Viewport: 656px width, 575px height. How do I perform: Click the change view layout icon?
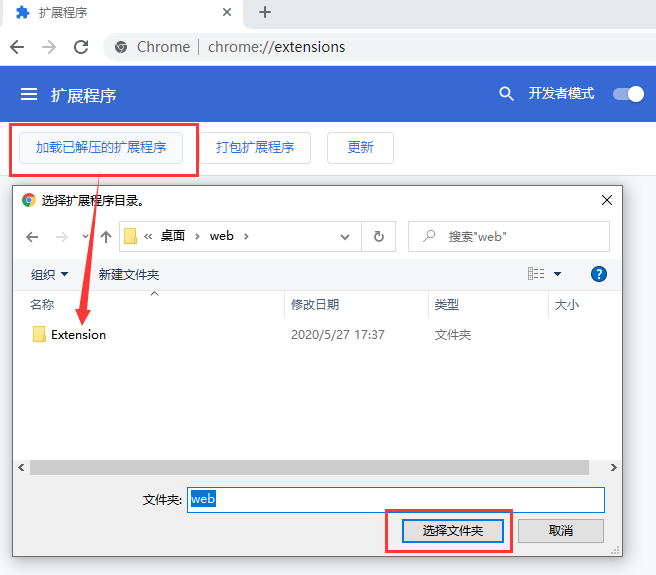click(536, 274)
